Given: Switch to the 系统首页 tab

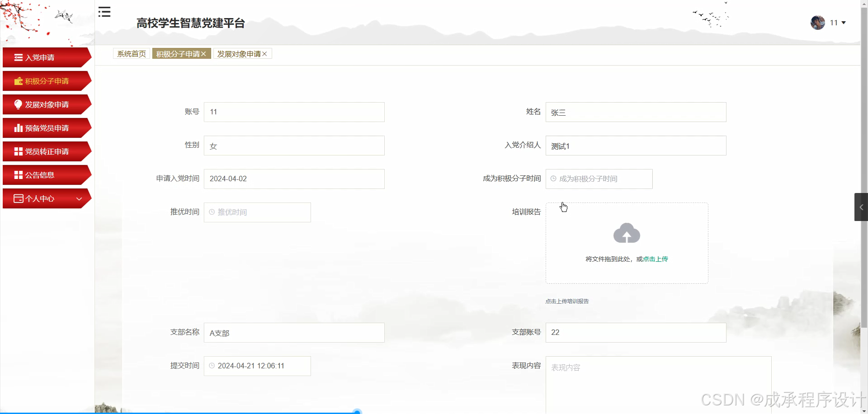Looking at the screenshot, I should pyautogui.click(x=132, y=54).
